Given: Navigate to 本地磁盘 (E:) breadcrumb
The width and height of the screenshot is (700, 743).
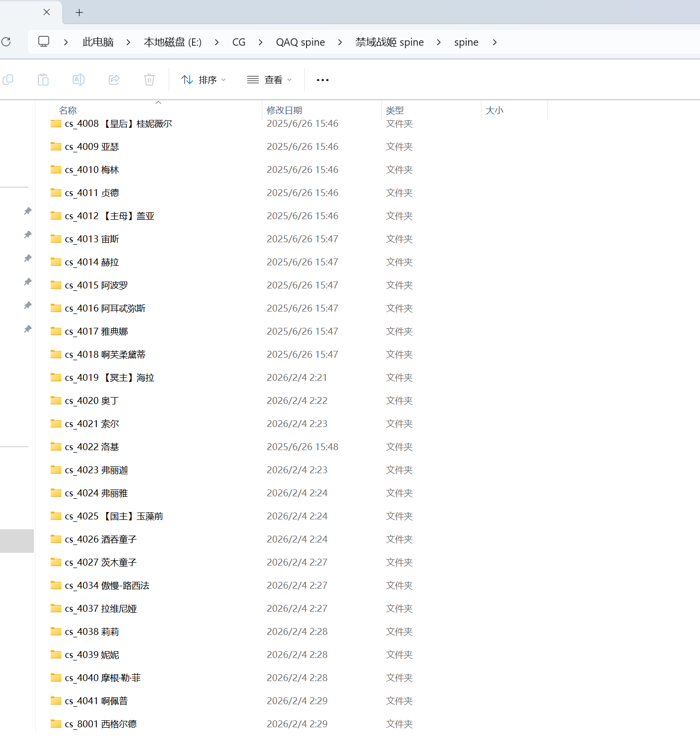Looking at the screenshot, I should (x=172, y=42).
